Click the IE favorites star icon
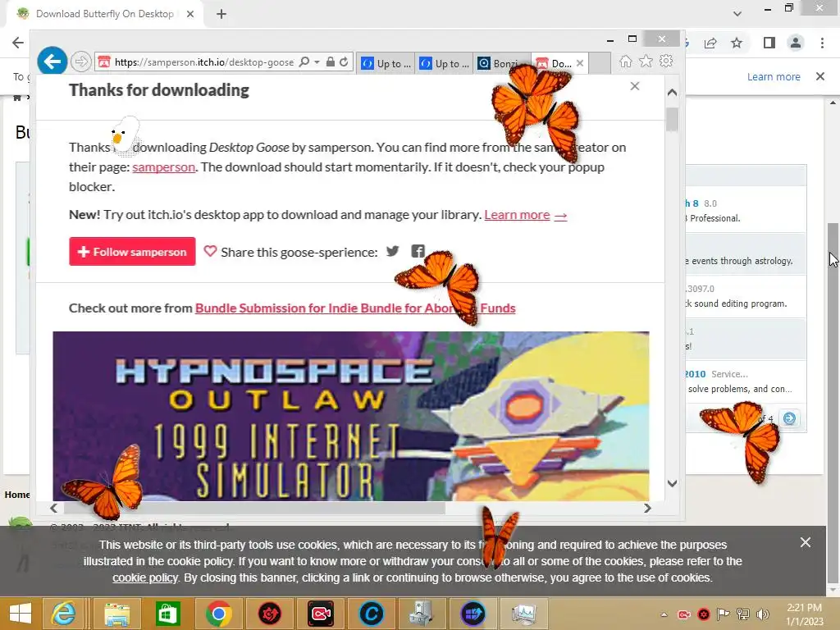The height and width of the screenshot is (630, 840). [x=646, y=61]
